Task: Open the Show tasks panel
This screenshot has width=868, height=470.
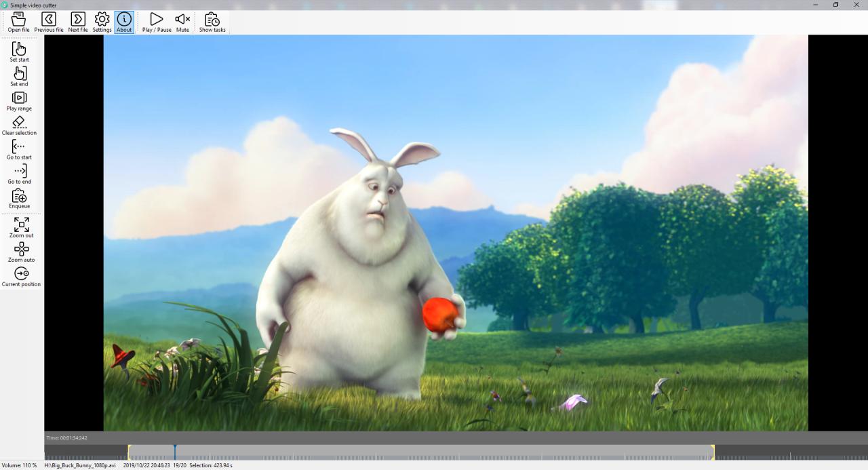Action: (x=212, y=22)
